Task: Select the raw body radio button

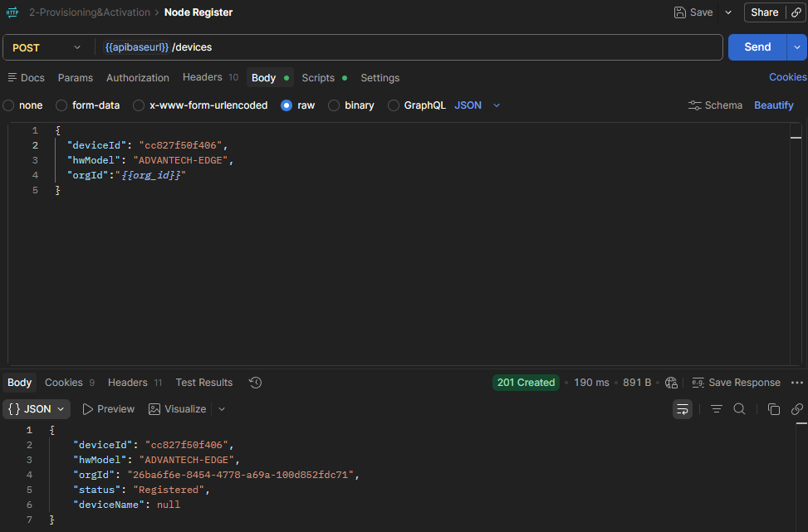Action: click(x=286, y=105)
